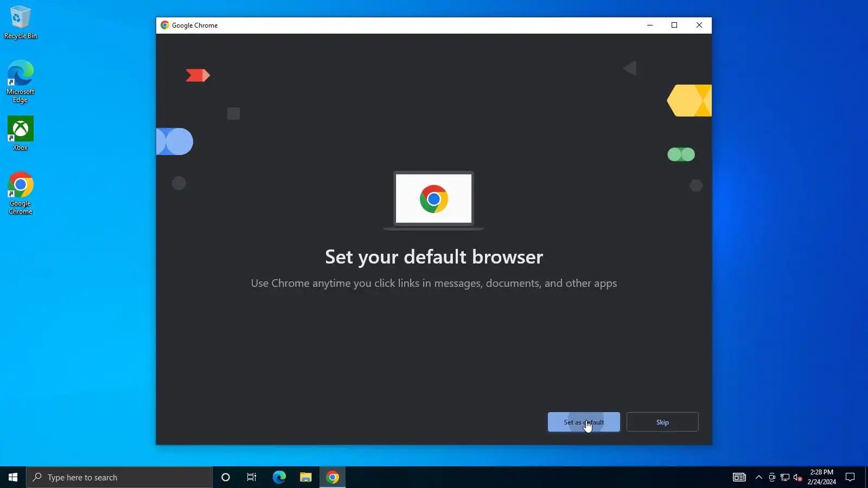Click the muted volume tray icon
Viewport: 868px width, 488px height.
tap(797, 477)
